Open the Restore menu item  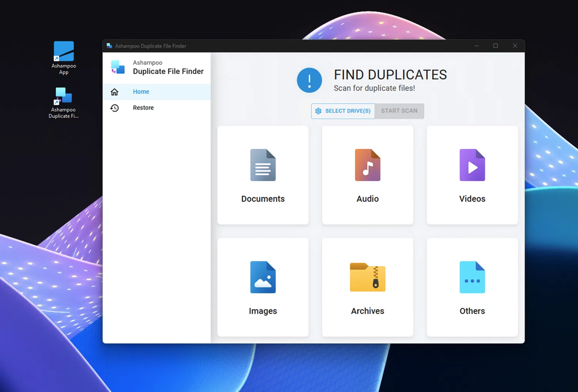point(157,108)
